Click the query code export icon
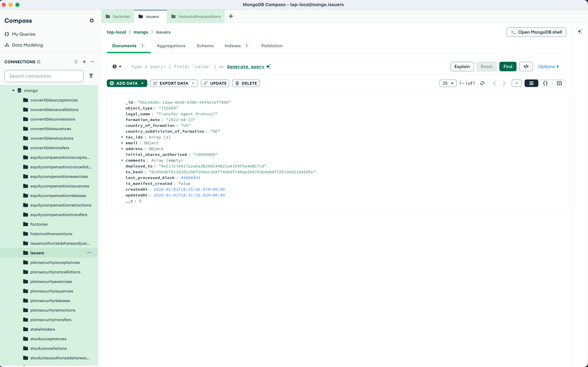 pyautogui.click(x=526, y=67)
